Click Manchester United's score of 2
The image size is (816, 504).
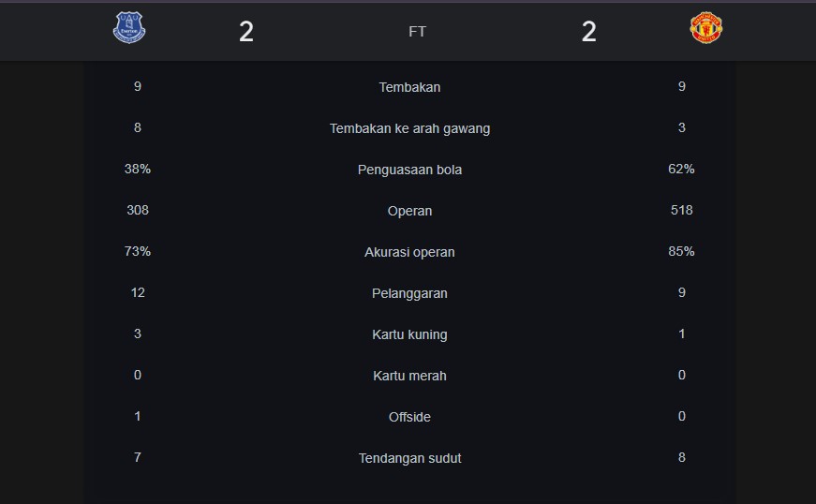coord(588,32)
